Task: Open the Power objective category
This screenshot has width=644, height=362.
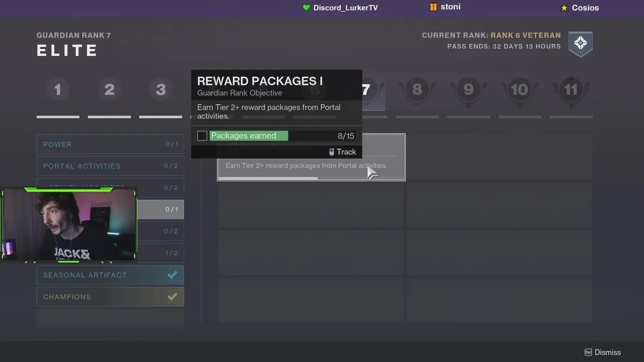Action: pos(110,144)
